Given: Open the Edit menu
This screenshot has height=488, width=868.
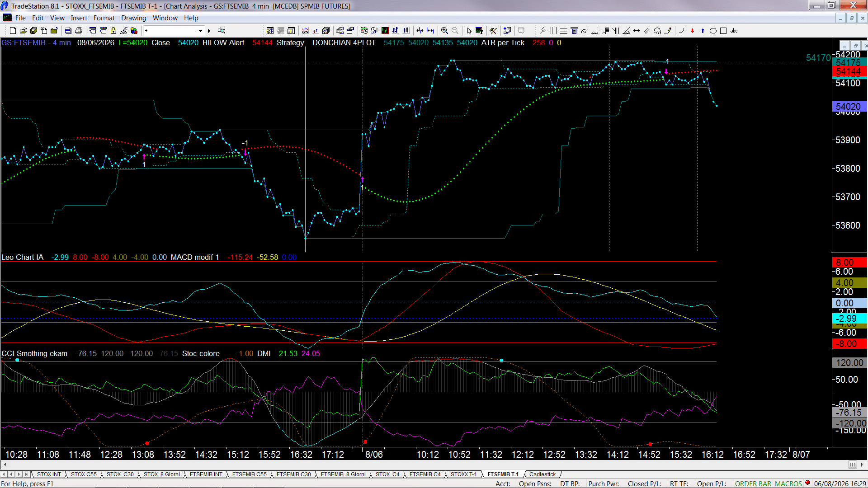Looking at the screenshot, I should [38, 18].
